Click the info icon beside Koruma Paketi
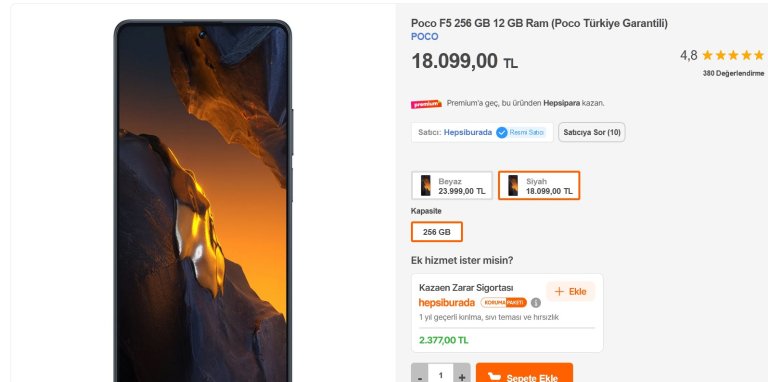 click(x=536, y=303)
